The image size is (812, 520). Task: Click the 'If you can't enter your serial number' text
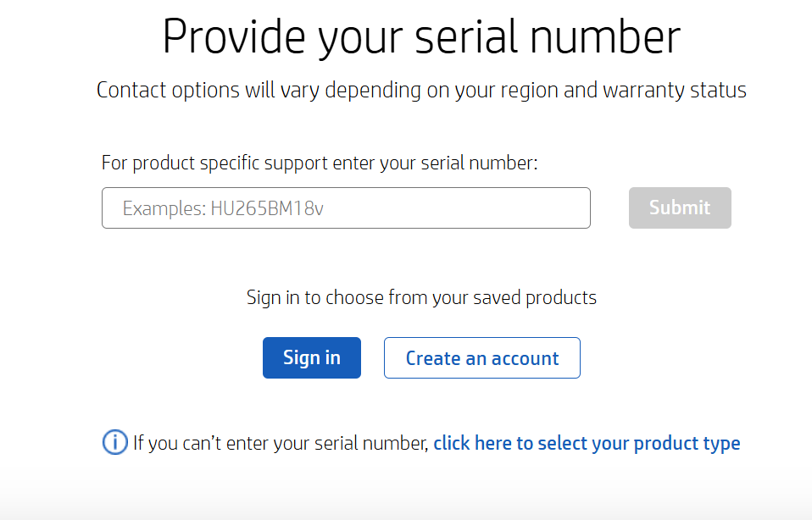(281, 443)
